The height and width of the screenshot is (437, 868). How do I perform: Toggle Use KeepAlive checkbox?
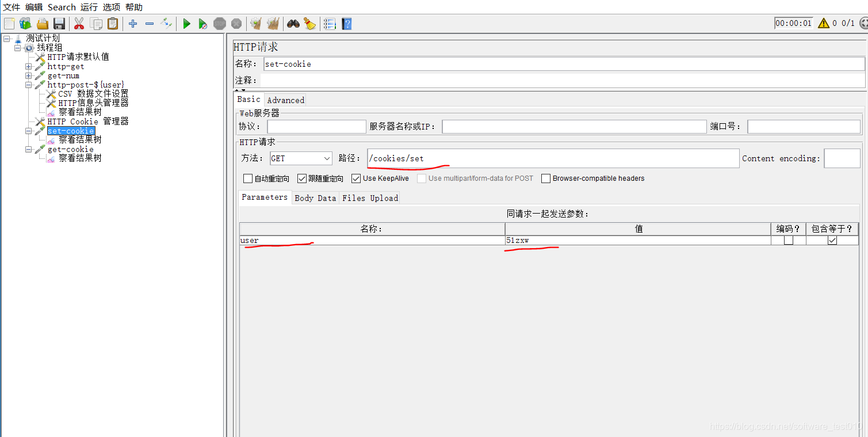pyautogui.click(x=356, y=178)
